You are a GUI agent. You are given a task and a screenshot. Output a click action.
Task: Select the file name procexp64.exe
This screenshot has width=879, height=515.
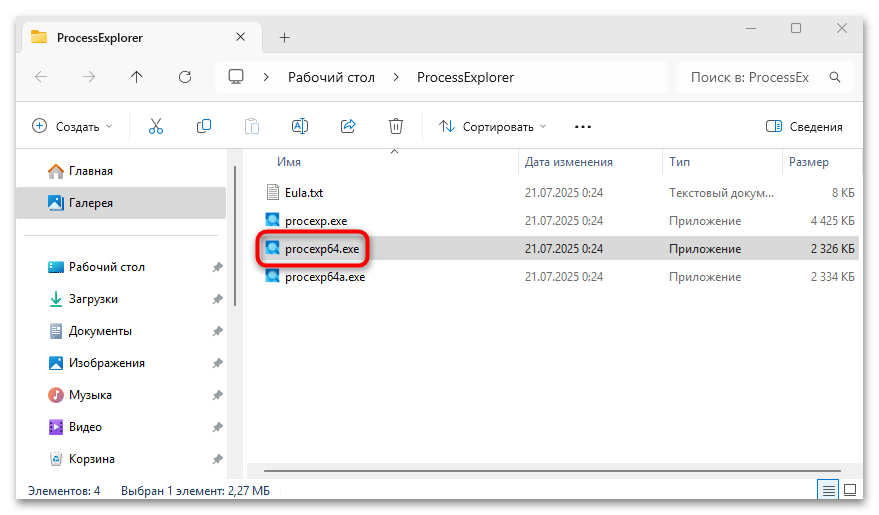[322, 249]
